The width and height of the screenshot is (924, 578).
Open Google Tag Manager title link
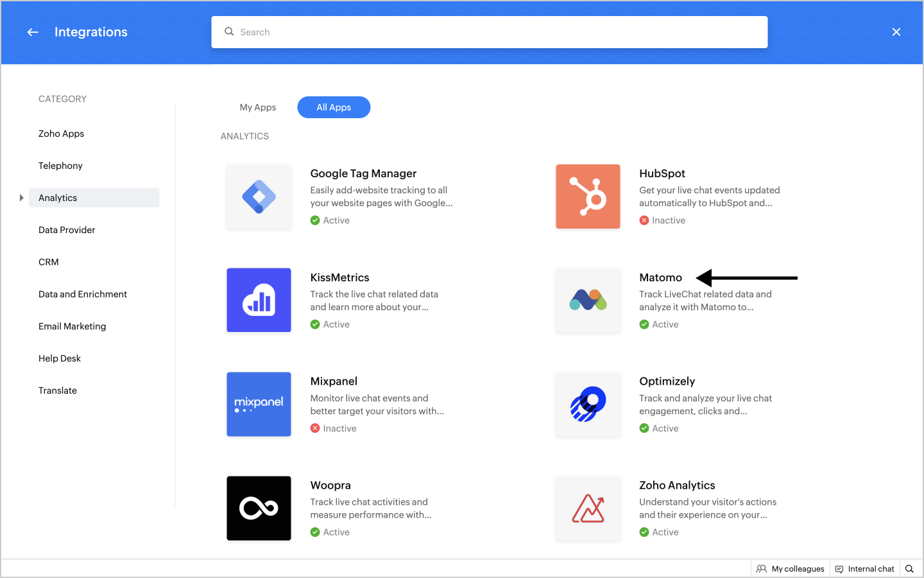tap(363, 173)
